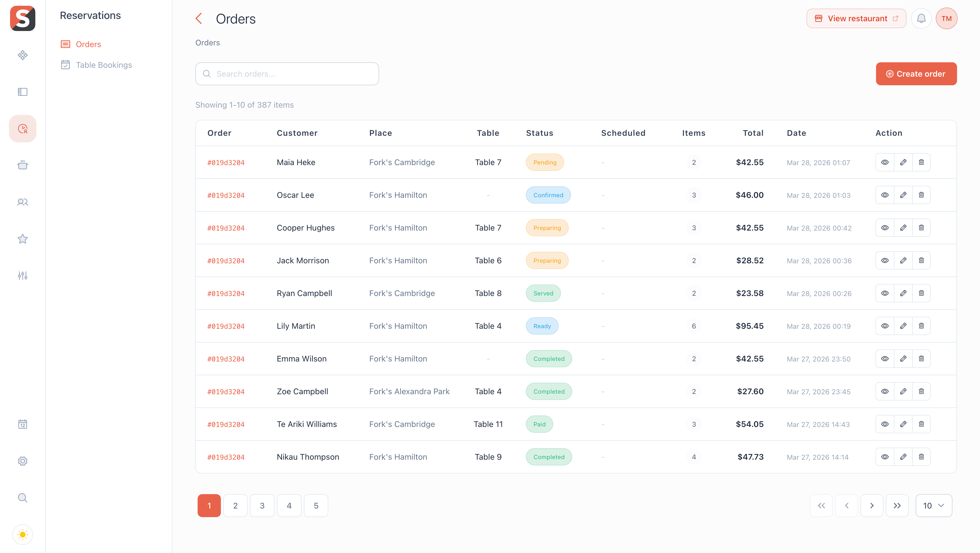Switch to Table Bookings in Reservations panel

tap(103, 65)
